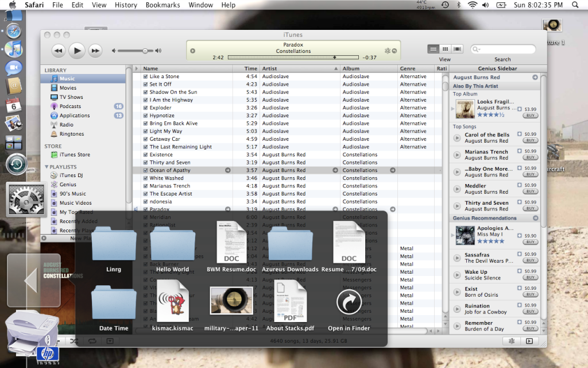Uncheck the Ocean of Apathy song
This screenshot has width=588, height=368.
tap(145, 170)
